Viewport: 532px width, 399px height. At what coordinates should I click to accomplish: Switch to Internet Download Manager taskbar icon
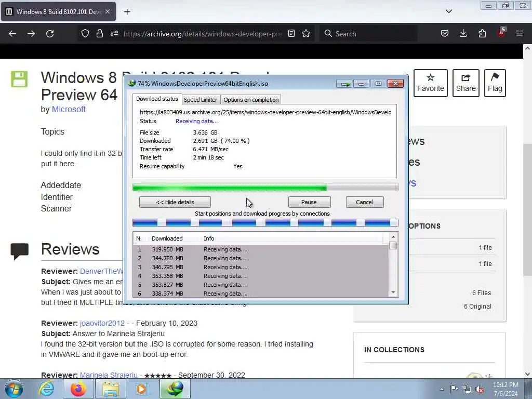(x=175, y=389)
